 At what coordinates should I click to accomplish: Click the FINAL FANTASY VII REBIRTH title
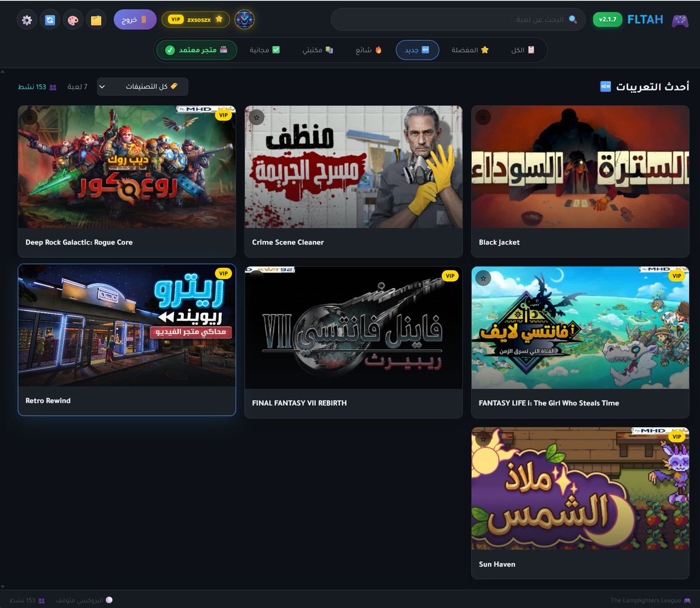(299, 403)
